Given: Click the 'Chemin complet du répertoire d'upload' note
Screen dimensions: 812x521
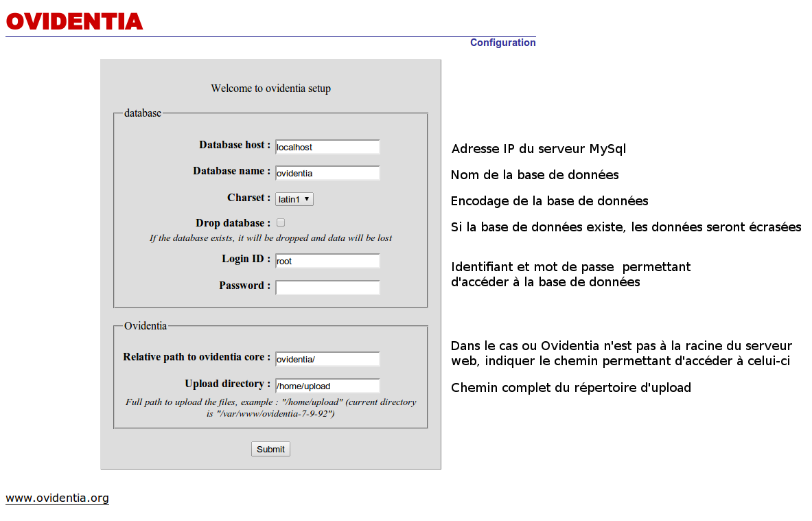Looking at the screenshot, I should pos(570,388).
